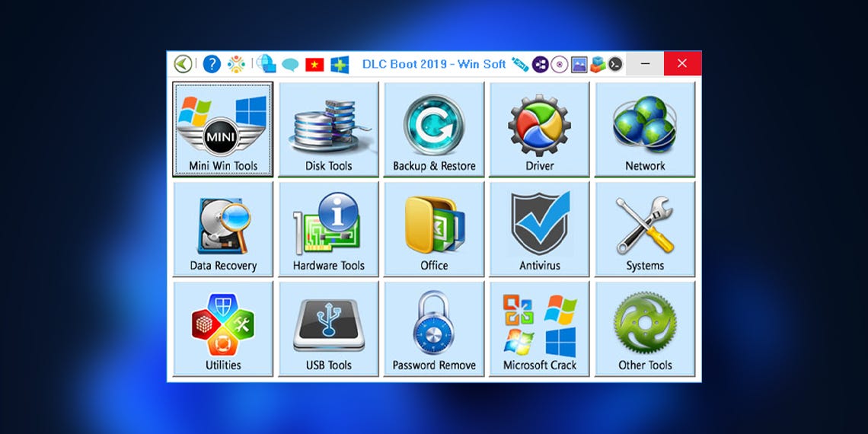
Task: Open the Other Tools category
Action: point(645,329)
